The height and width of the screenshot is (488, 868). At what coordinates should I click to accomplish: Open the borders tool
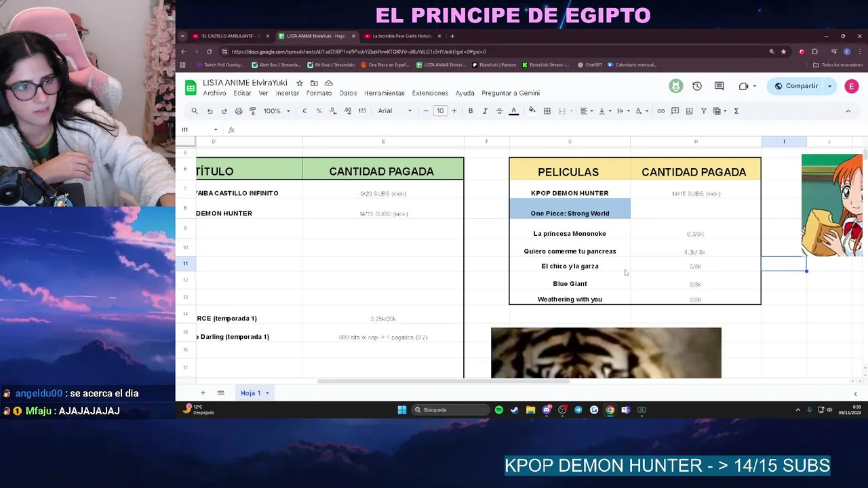[x=547, y=111]
